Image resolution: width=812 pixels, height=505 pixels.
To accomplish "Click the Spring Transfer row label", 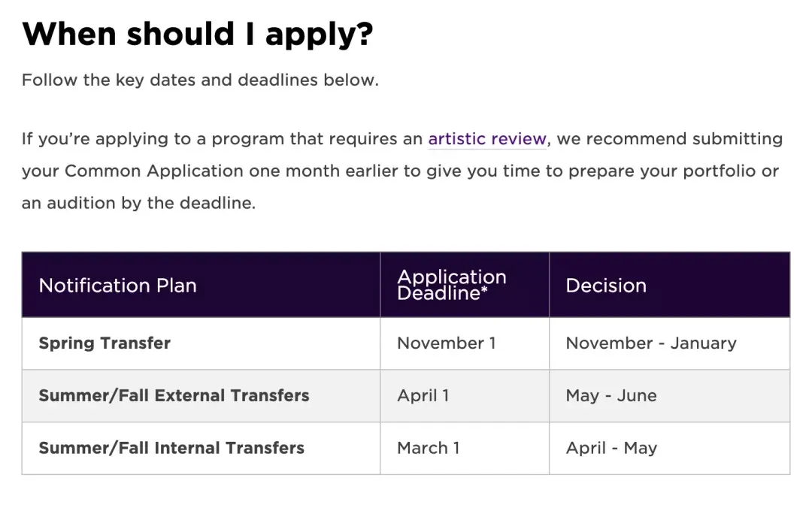I will (105, 343).
